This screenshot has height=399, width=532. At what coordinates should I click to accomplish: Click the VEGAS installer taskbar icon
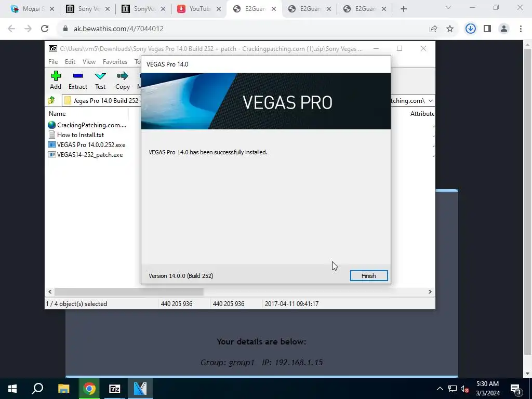coord(140,389)
